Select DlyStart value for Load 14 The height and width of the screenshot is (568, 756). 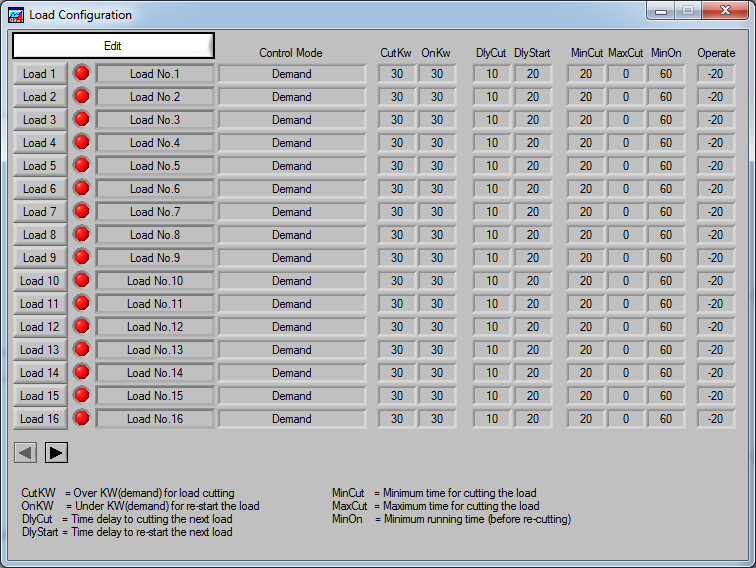[x=533, y=373]
